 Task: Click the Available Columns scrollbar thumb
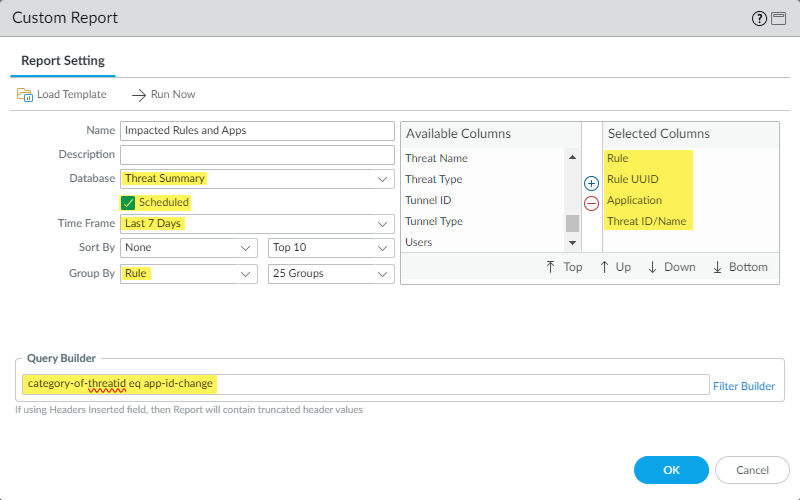click(x=573, y=222)
